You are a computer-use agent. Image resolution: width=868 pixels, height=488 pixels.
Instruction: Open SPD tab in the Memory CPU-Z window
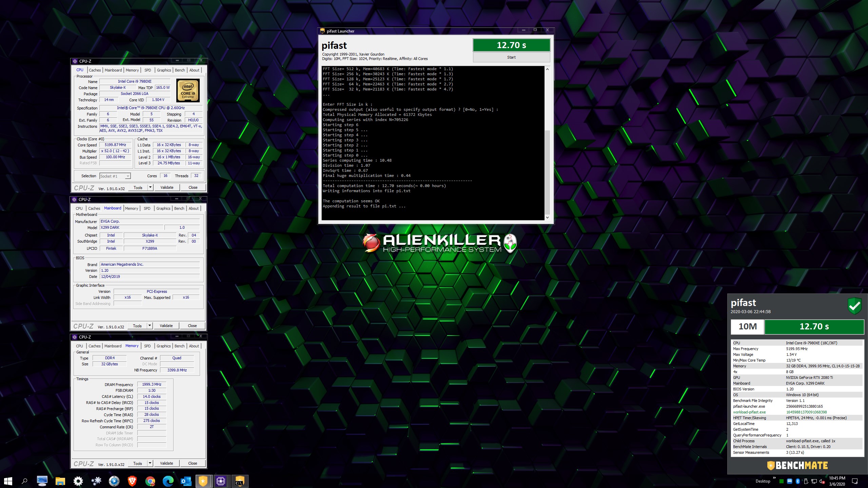pos(147,346)
